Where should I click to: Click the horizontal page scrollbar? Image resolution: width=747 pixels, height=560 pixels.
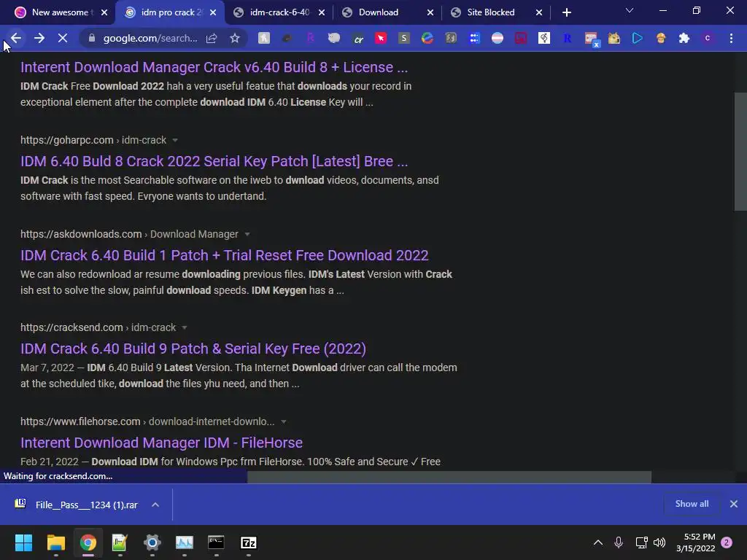tap(449, 477)
